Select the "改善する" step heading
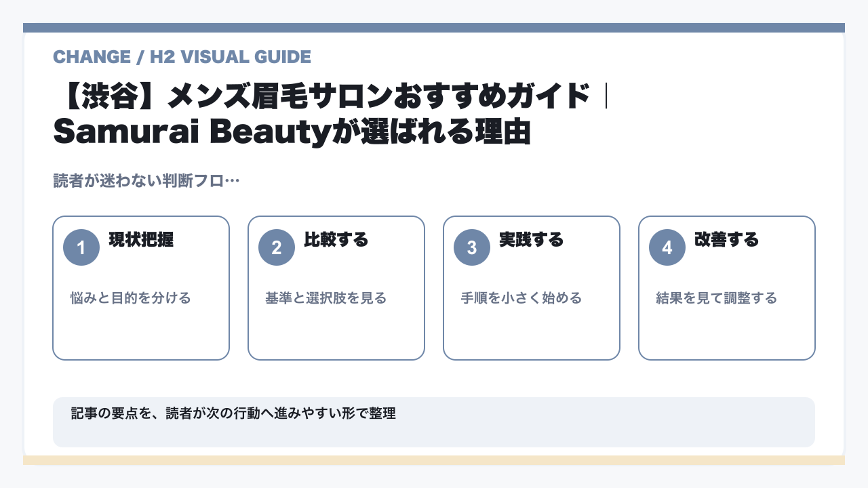This screenshot has width=868, height=488. pos(727,239)
